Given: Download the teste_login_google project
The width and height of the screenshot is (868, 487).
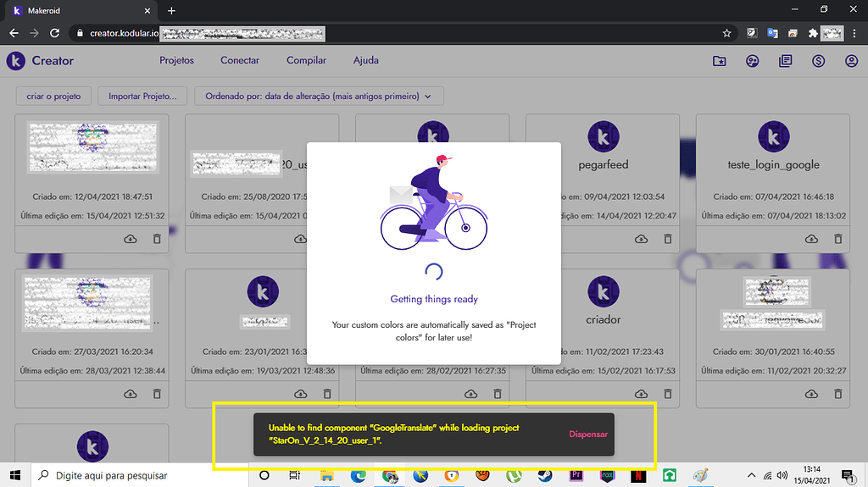Looking at the screenshot, I should (x=811, y=240).
